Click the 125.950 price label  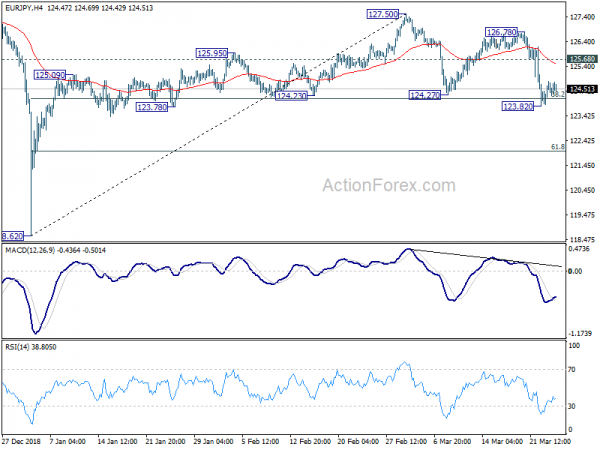tap(212, 53)
